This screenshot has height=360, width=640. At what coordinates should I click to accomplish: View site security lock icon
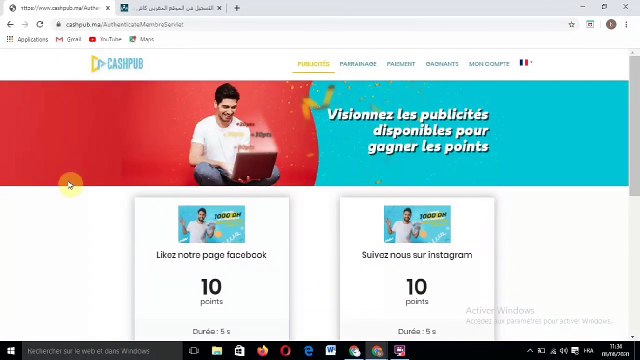(x=58, y=24)
